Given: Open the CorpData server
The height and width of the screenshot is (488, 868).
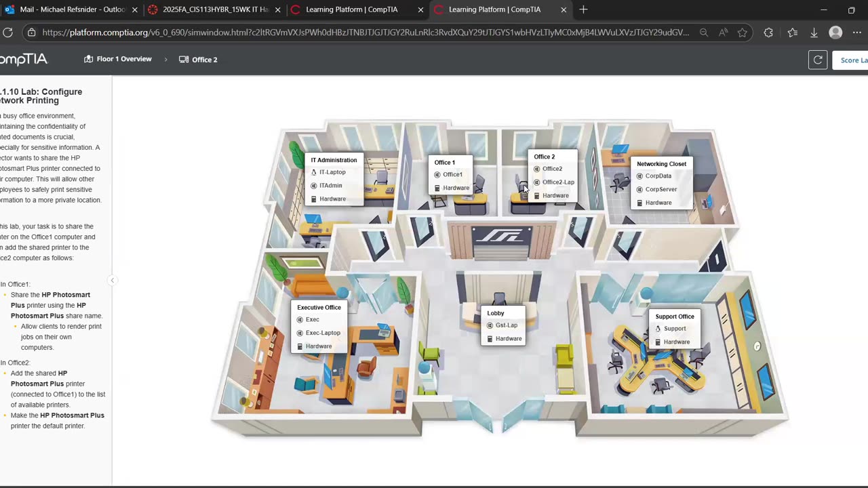Looking at the screenshot, I should pos(658,176).
